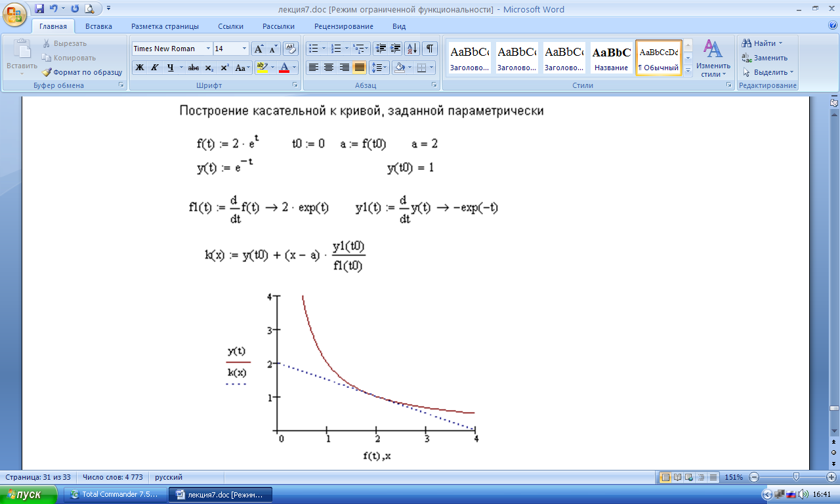Toggle show paragraph marks (¶)
Screen dimensions: 840x504
[x=430, y=49]
